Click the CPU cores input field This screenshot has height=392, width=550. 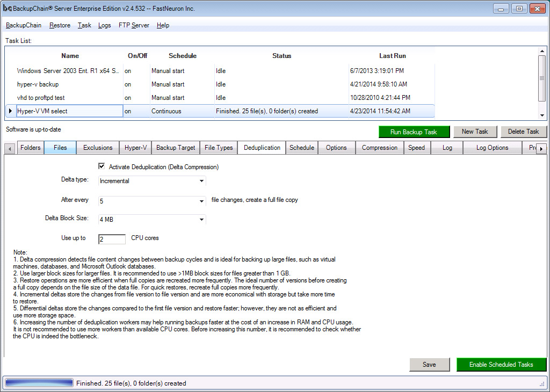pos(112,239)
